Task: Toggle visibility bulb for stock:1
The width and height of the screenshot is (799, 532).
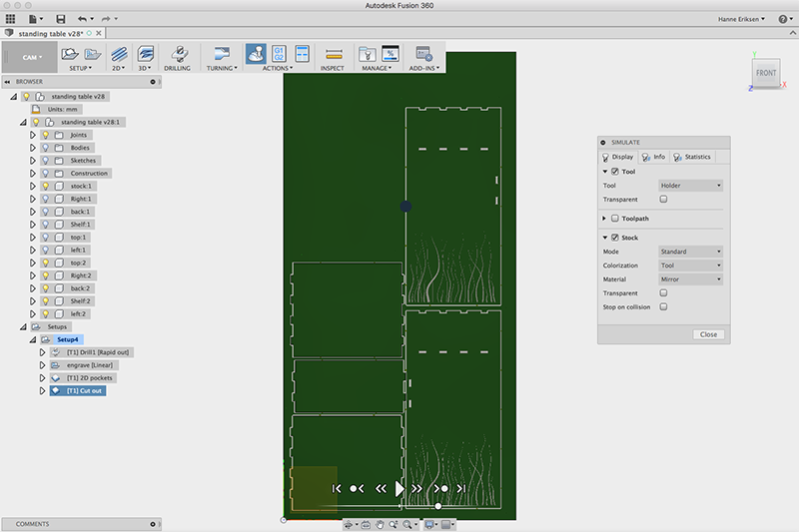Action: [x=45, y=186]
